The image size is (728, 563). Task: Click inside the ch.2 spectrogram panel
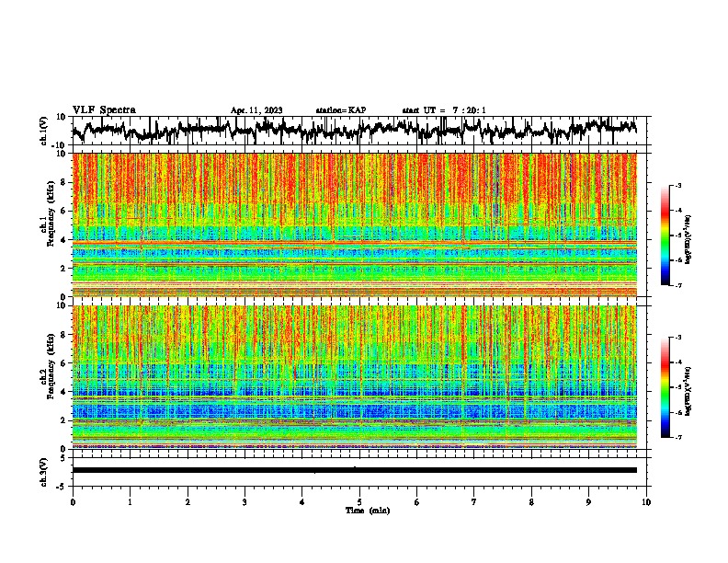point(355,377)
